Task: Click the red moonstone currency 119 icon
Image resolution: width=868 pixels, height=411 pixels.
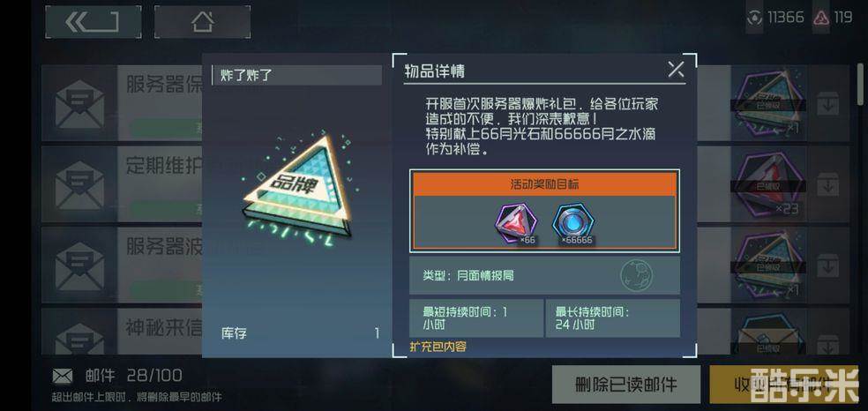Action: point(822,18)
